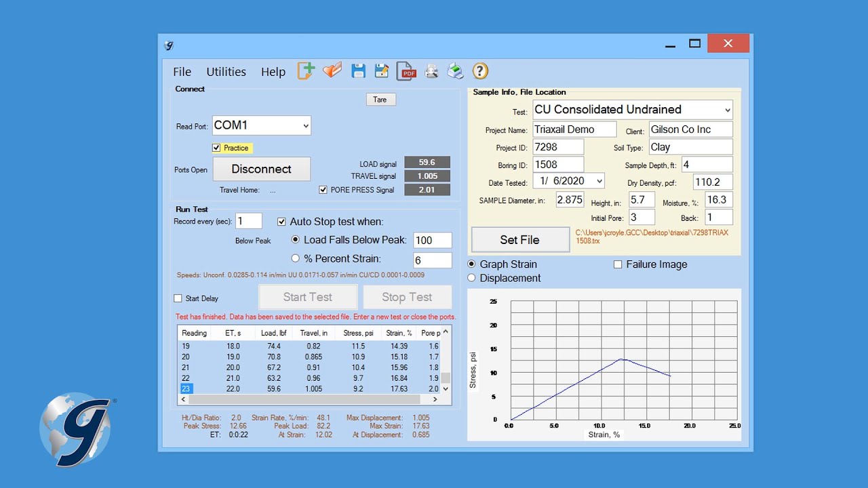Screen dimensions: 868x488
Task: Click the Stop Test button
Action: [407, 297]
